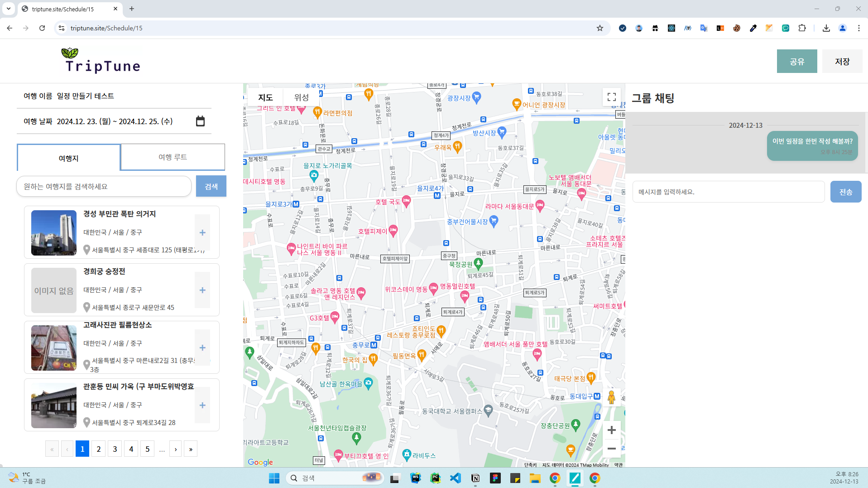
Task: Select the 여행지 tab
Action: coord(69,158)
